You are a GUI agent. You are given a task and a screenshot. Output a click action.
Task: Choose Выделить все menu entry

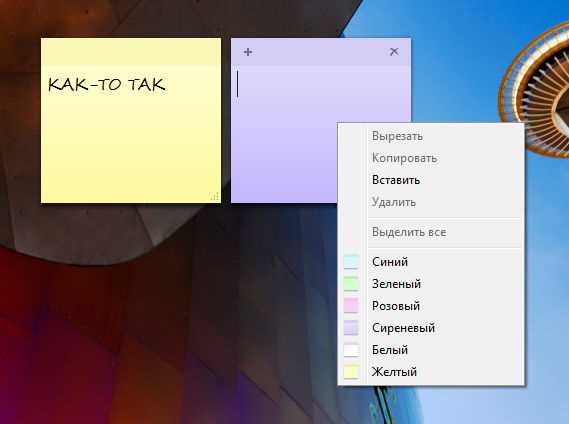(431, 232)
